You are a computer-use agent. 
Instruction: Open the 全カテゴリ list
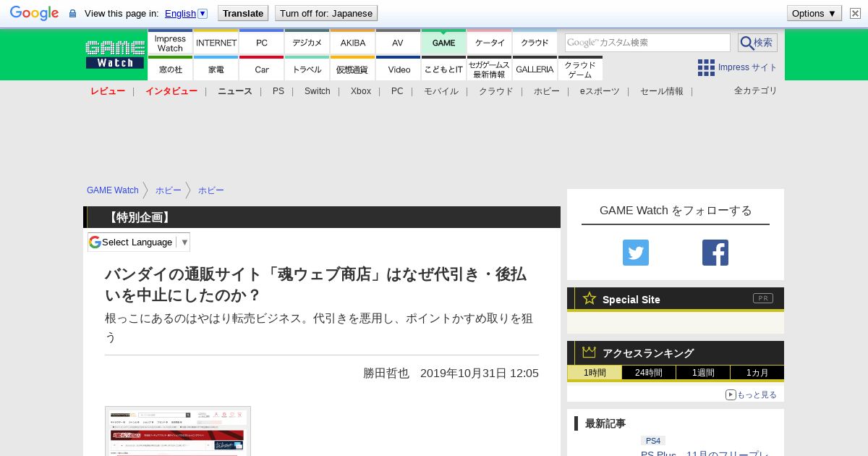756,90
